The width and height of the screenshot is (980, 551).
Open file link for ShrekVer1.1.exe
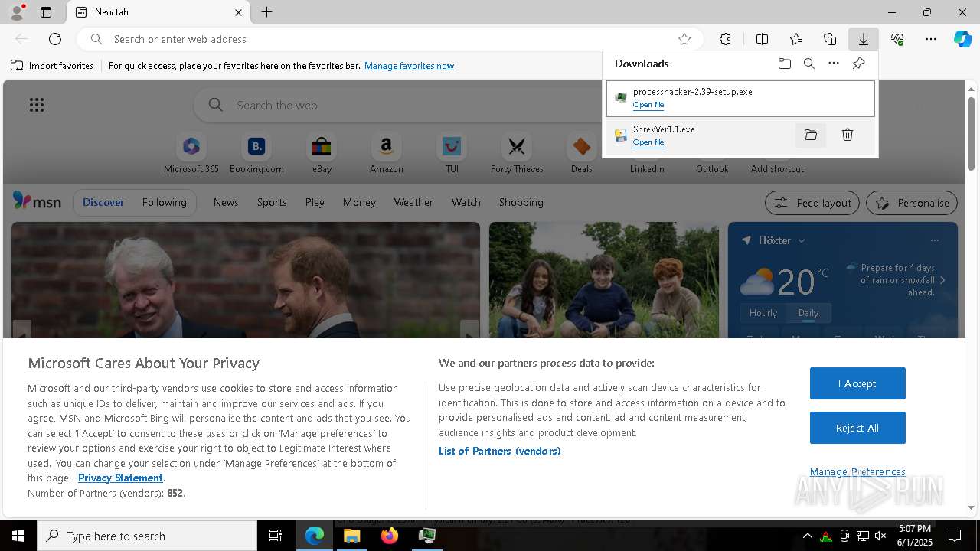tap(648, 142)
